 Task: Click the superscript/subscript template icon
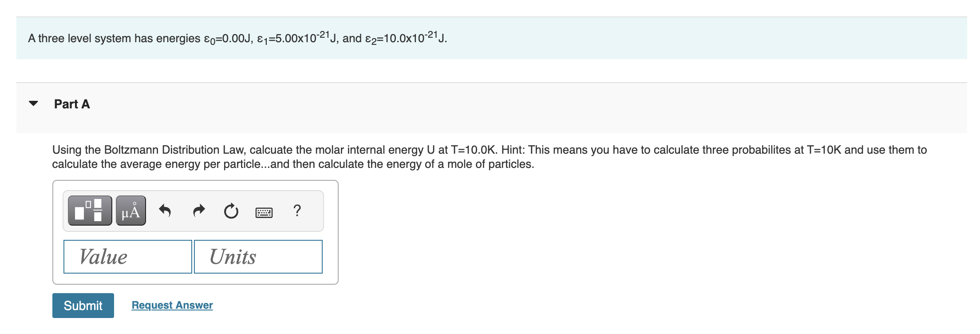coord(89,211)
